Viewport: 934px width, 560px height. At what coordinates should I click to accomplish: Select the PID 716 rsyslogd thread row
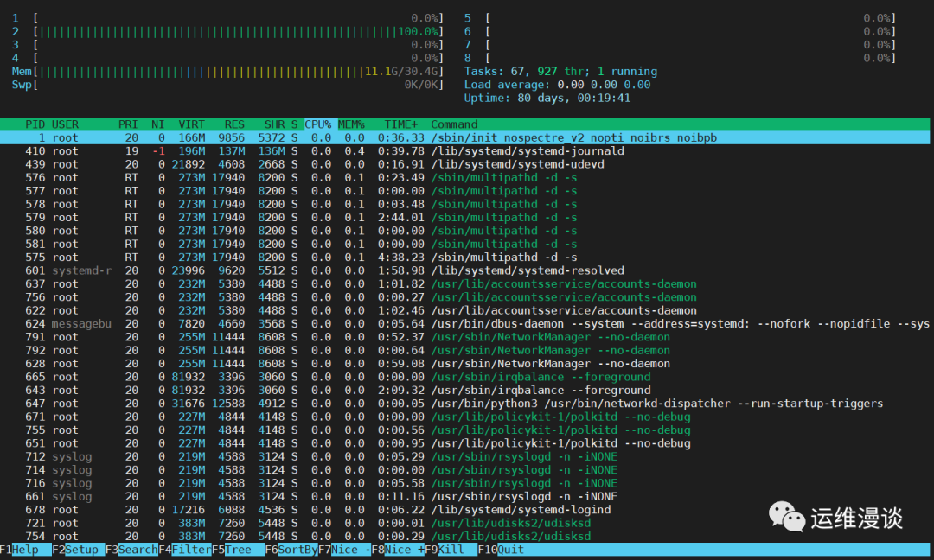[x=464, y=483]
